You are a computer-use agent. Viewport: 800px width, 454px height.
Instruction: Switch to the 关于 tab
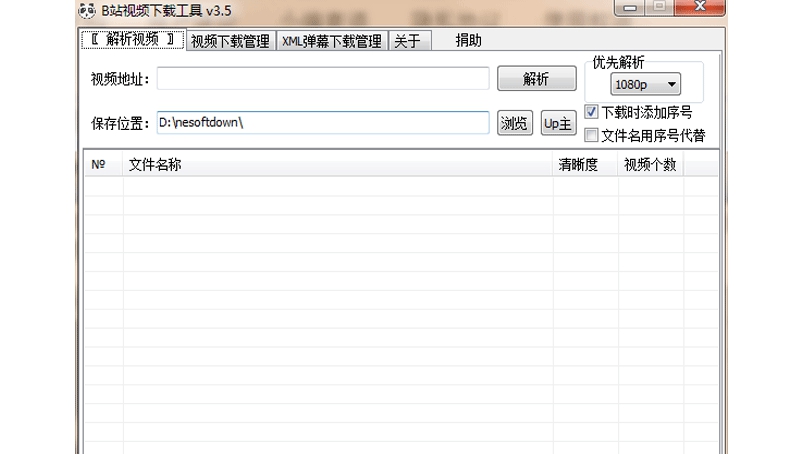[410, 41]
